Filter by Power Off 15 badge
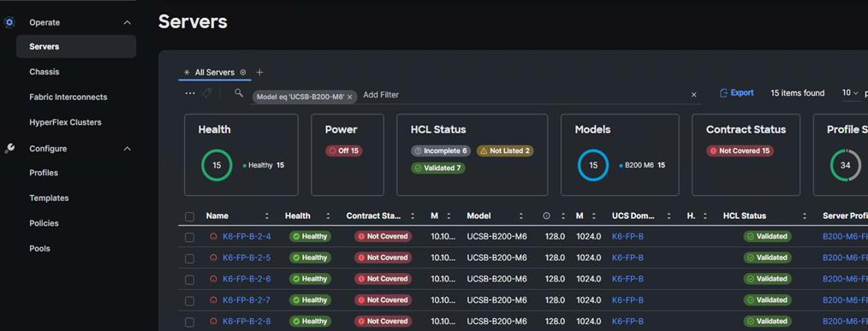 pos(344,151)
